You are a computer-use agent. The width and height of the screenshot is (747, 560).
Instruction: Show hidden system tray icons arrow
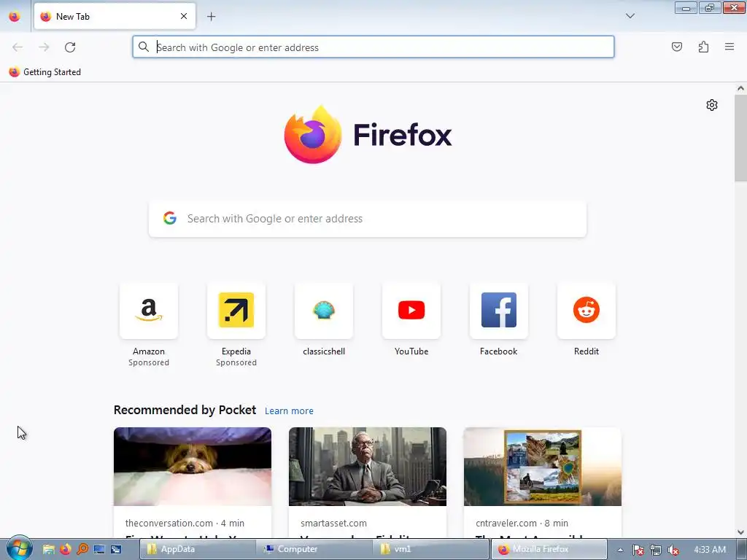click(620, 550)
